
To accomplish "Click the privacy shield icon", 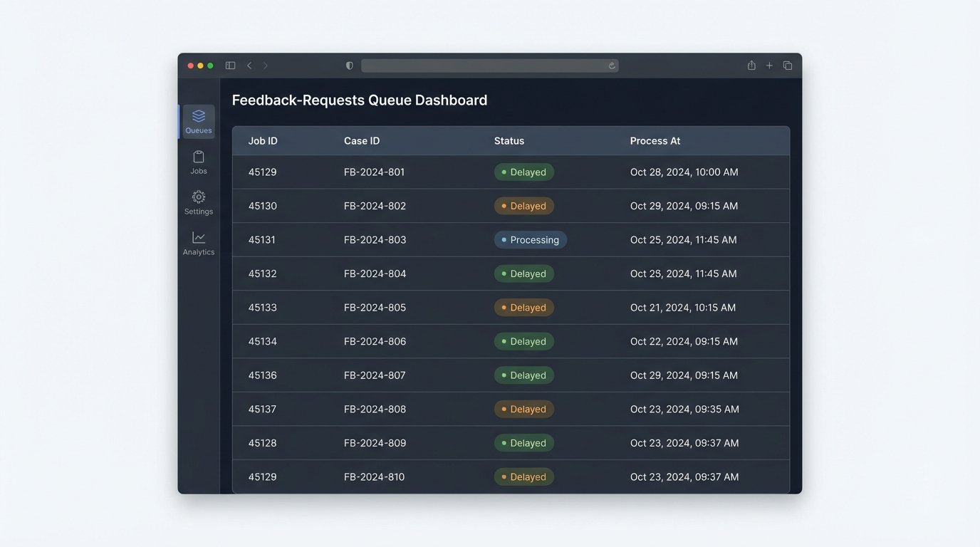I will click(349, 66).
